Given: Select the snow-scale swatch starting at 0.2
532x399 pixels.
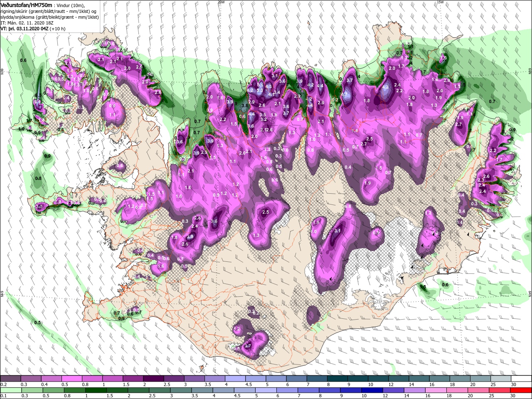Looking at the screenshot, I should click(11, 379).
